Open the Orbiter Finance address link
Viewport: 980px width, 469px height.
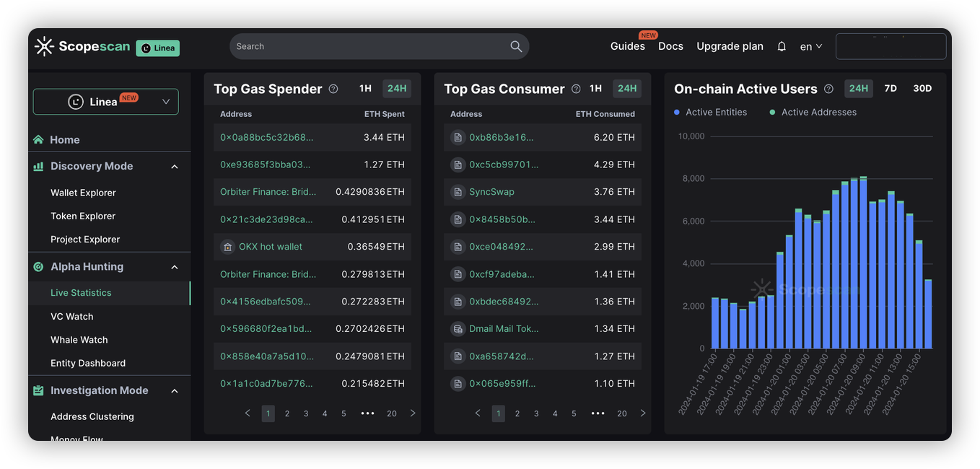[268, 192]
